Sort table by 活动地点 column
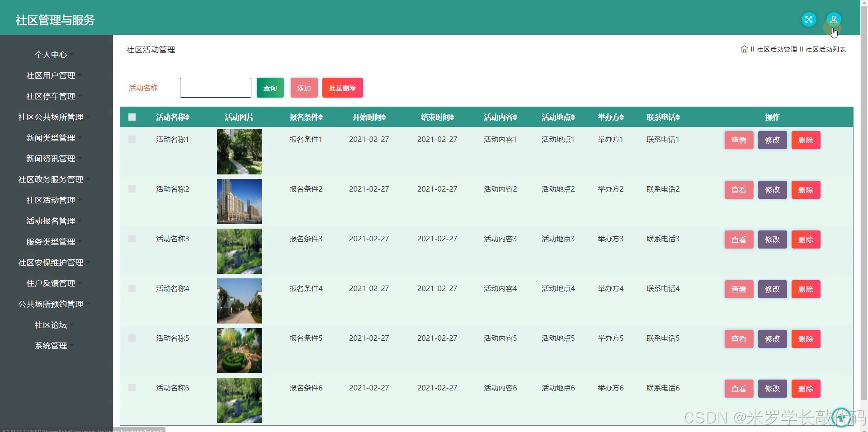The width and height of the screenshot is (868, 432). 557,117
